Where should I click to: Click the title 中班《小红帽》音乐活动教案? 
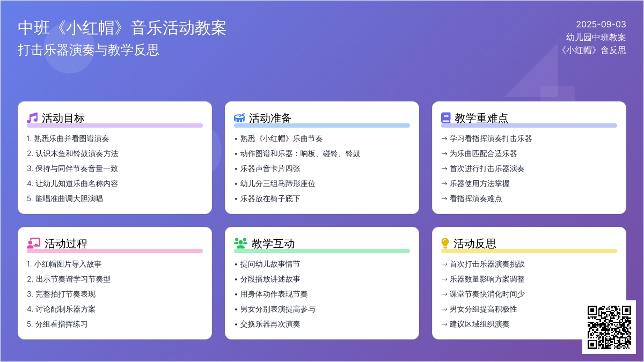pos(122,28)
